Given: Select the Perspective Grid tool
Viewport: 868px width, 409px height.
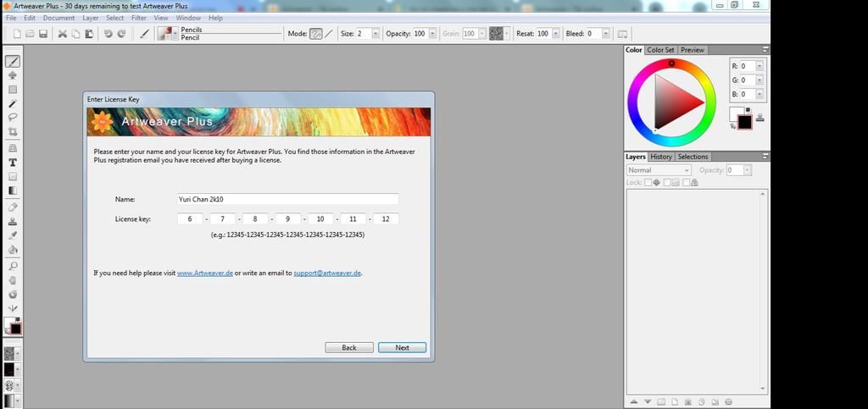Looking at the screenshot, I should coord(12,148).
